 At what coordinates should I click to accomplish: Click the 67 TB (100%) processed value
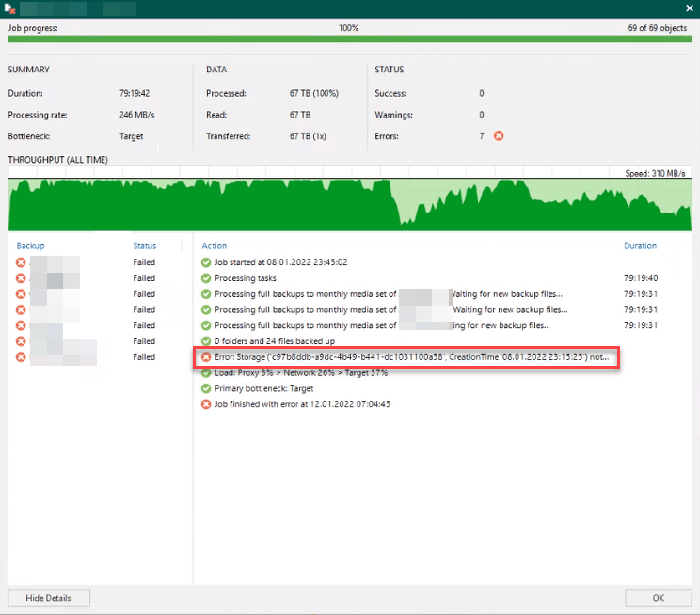click(x=314, y=93)
